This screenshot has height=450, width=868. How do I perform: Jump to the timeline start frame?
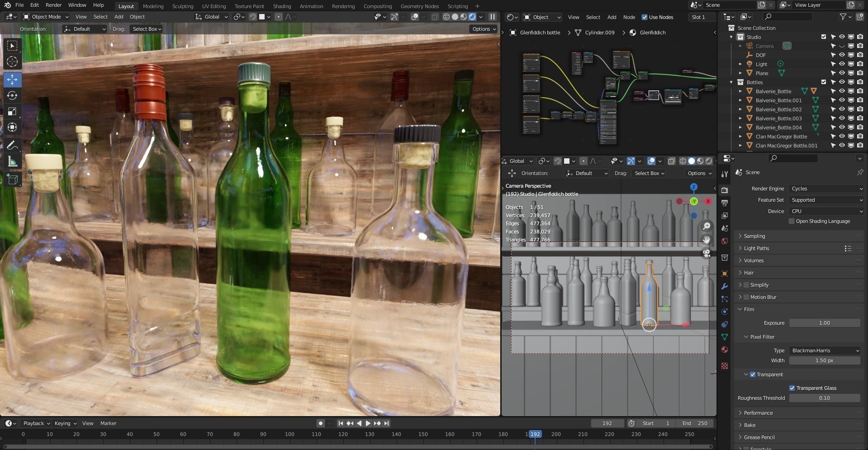click(341, 423)
